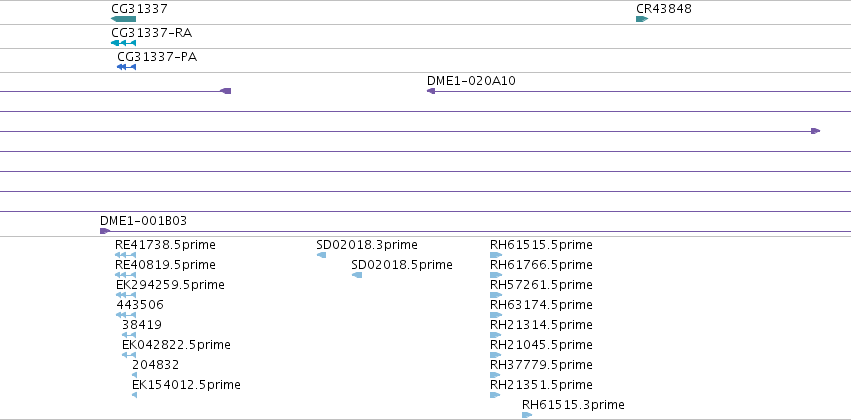851x420 pixels.
Task: Click the RH61515.3prime EST arrow
Action: [527, 415]
